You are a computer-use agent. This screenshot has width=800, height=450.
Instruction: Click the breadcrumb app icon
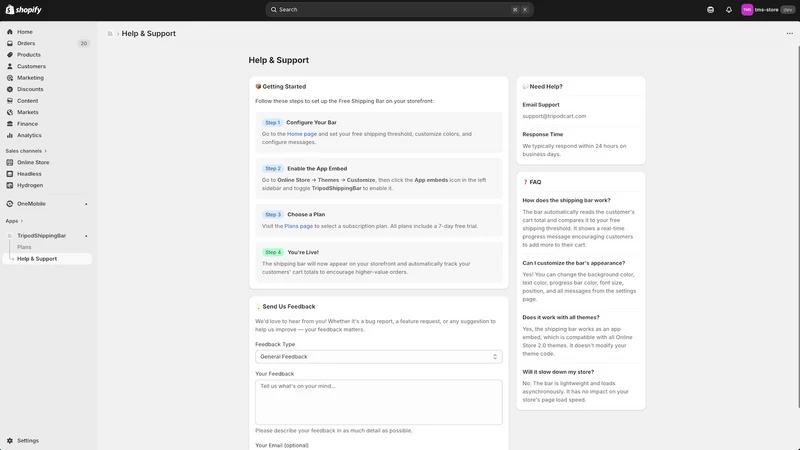pos(110,34)
